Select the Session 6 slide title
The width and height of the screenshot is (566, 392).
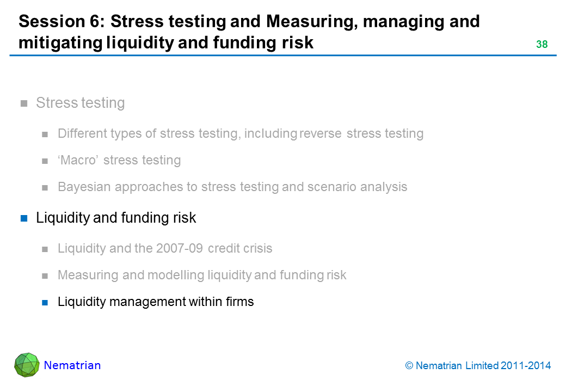click(x=249, y=32)
